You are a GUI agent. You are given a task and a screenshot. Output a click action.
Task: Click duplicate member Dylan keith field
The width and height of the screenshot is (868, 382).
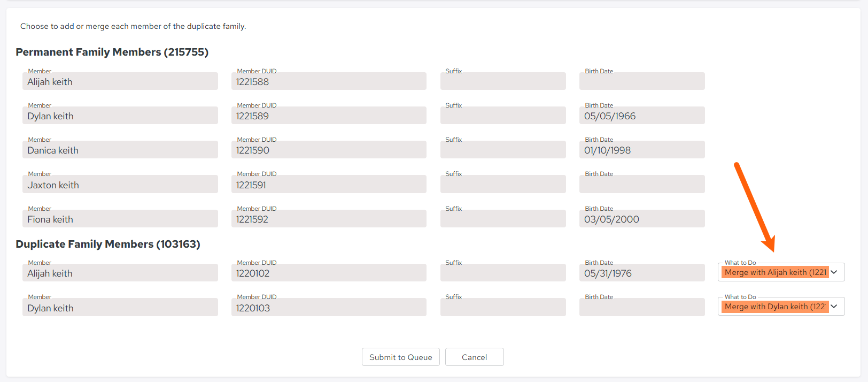click(x=120, y=308)
